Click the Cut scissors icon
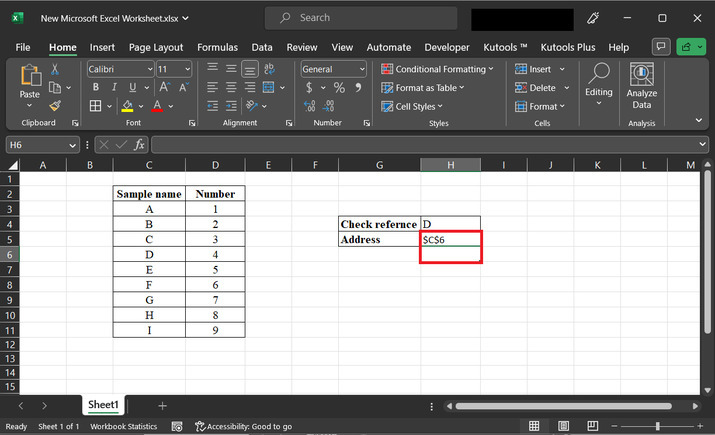 55,69
